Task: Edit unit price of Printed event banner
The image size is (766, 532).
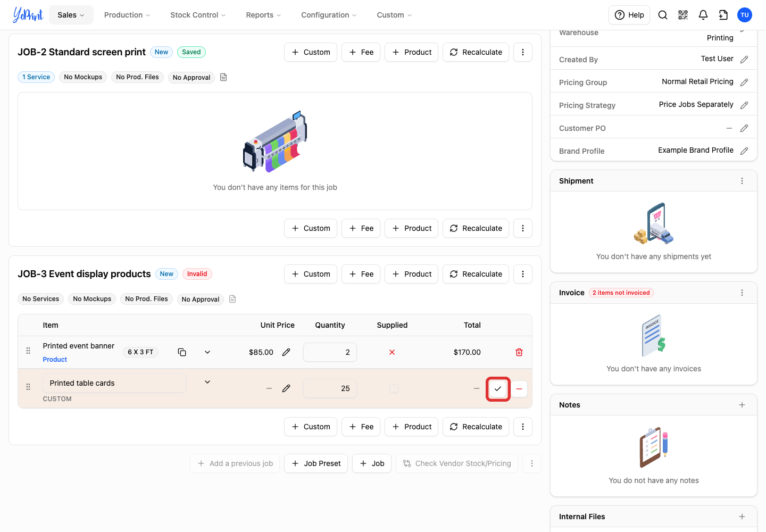Action: tap(286, 352)
